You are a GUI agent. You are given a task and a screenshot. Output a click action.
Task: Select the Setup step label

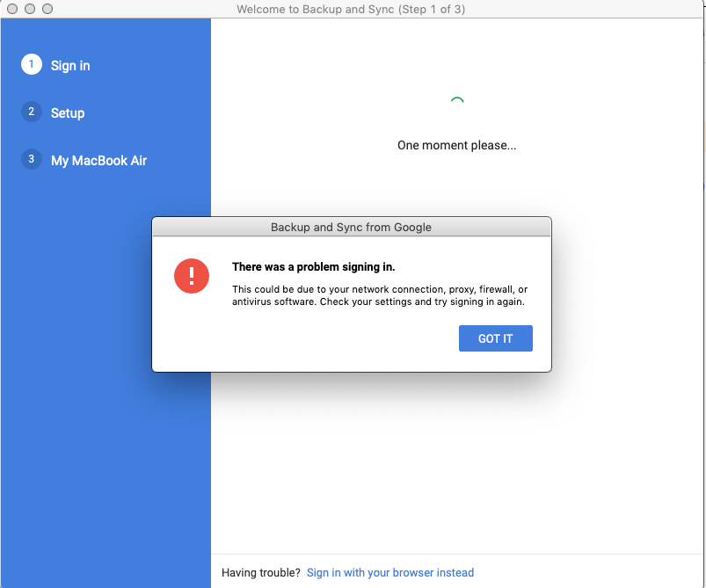(68, 113)
